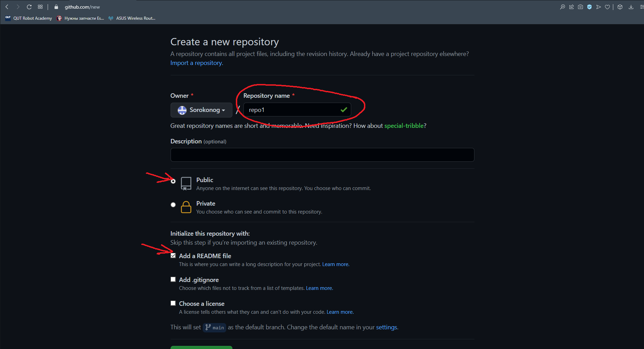Open the cube extensions icon
This screenshot has height=349, width=644.
620,7
